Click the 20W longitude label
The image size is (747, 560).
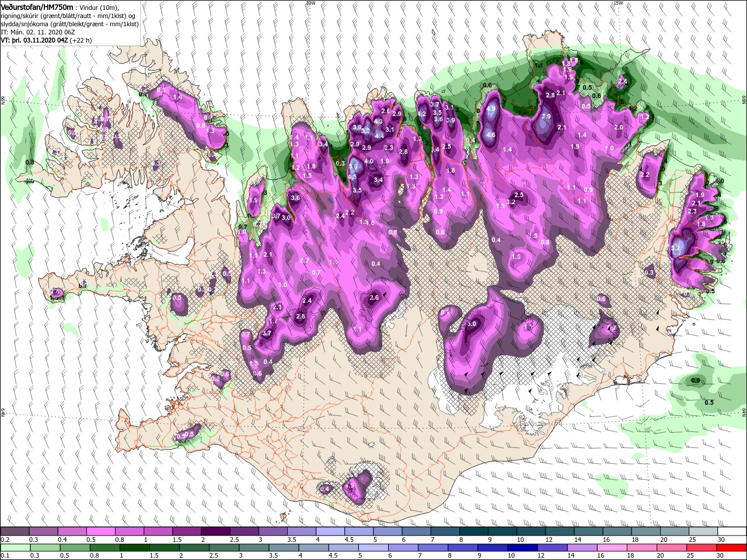point(310,3)
